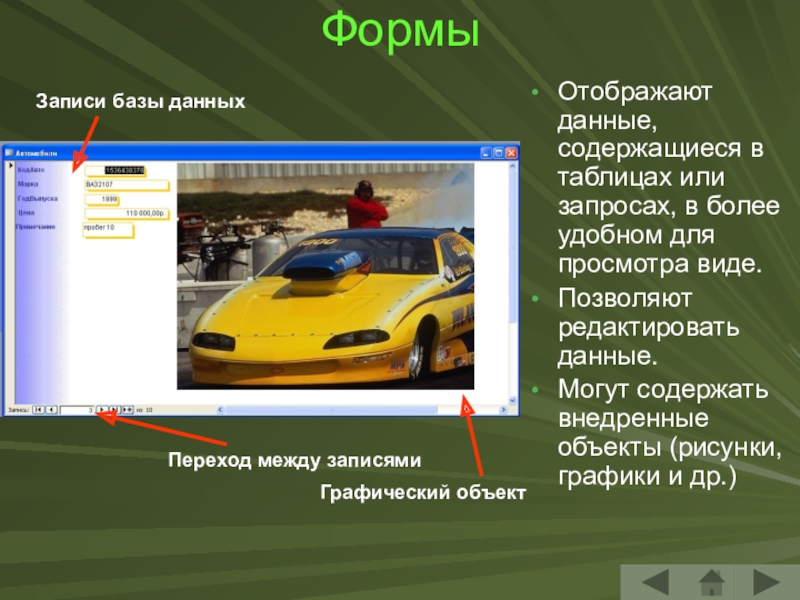
Task: Move to the next record in the form
Action: coord(101,409)
